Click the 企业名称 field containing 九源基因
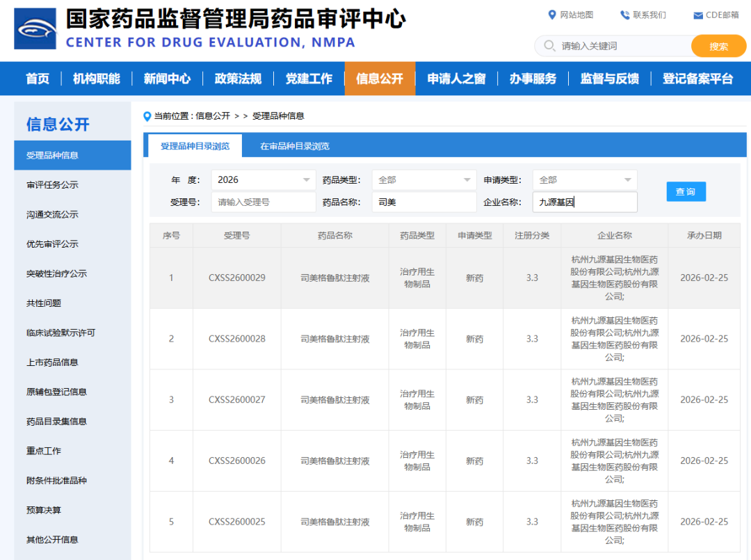The width and height of the screenshot is (751, 560). point(584,202)
